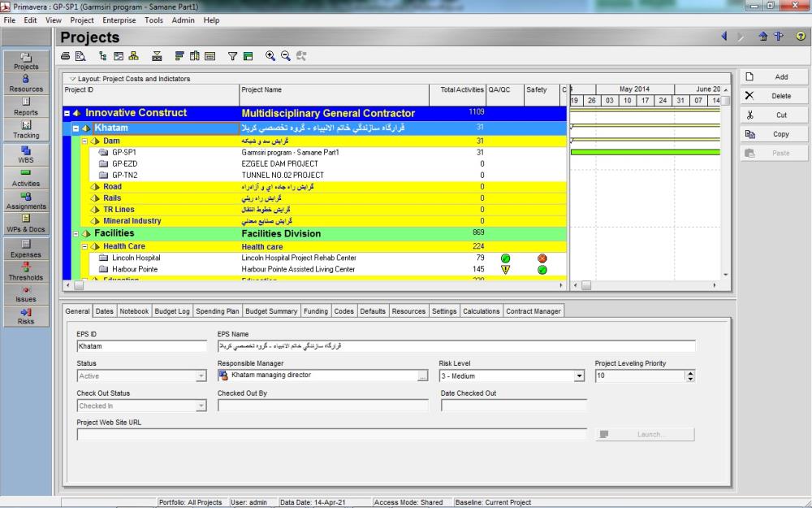
Task: Click Harbour Pointe yellow QA/QC warning indicator
Action: coord(505,270)
